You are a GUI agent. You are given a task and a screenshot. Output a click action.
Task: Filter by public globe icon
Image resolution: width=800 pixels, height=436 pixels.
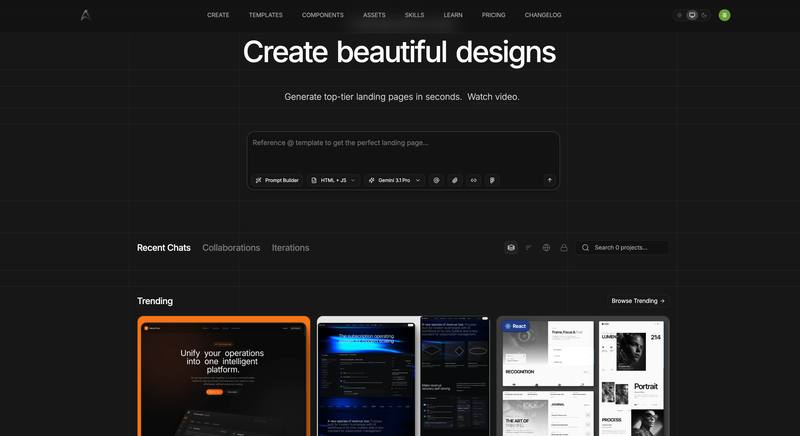click(x=546, y=247)
